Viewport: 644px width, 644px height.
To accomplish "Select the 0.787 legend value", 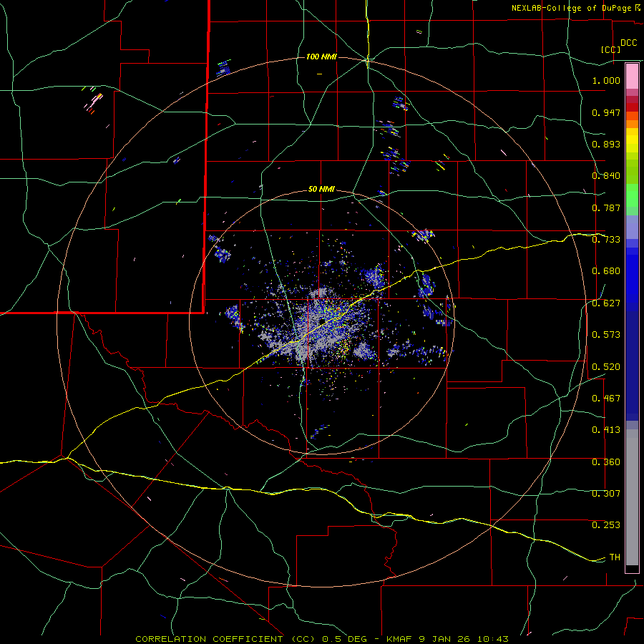I will click(x=606, y=208).
